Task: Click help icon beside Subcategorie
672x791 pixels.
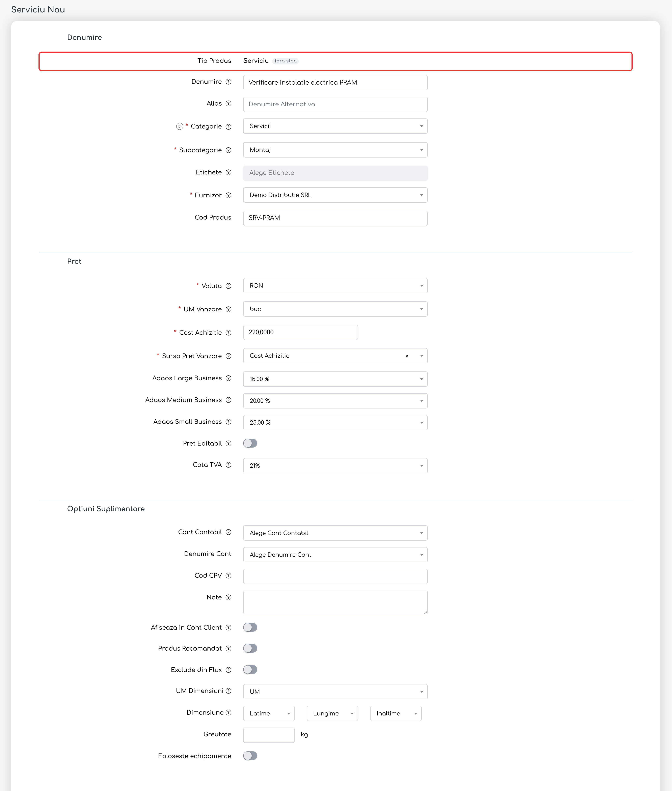Action: click(228, 150)
